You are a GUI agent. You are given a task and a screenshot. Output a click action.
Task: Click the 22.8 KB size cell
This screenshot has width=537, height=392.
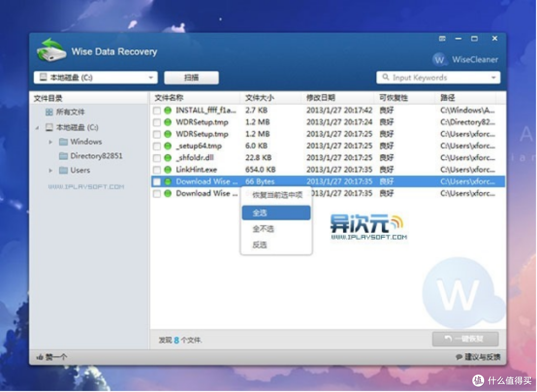[x=258, y=158]
